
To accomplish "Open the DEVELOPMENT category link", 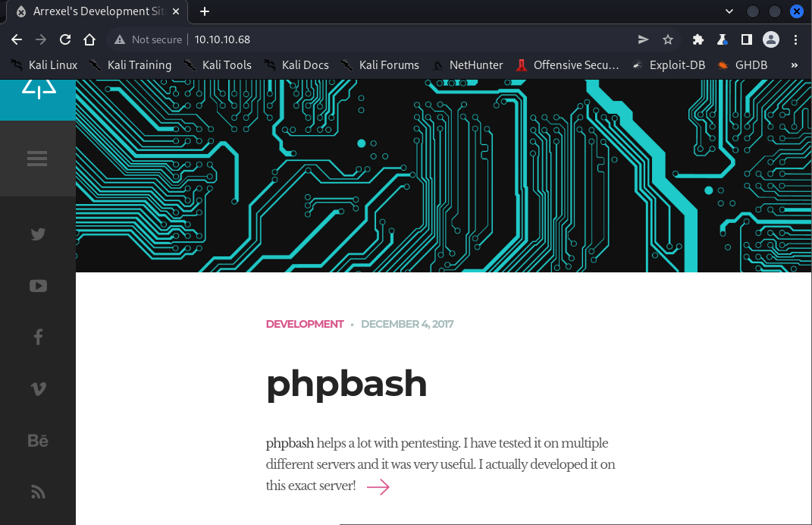I will [305, 324].
